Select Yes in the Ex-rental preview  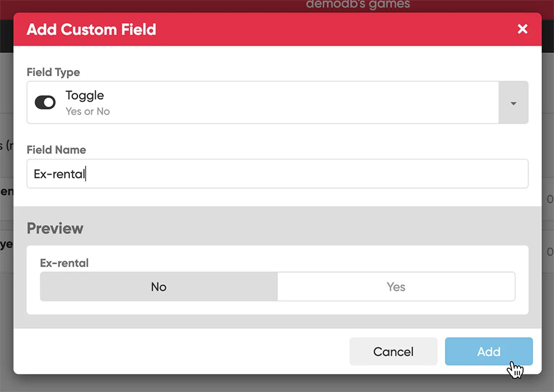(x=396, y=287)
